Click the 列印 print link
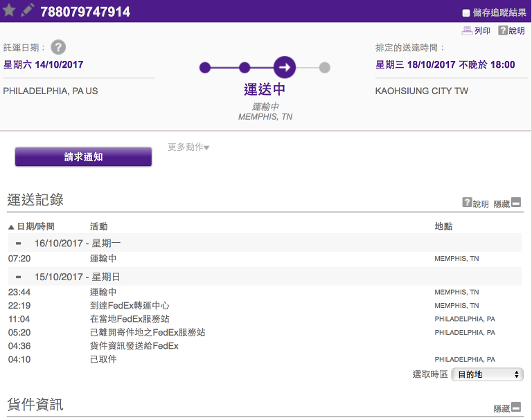Screen dimensions: 532x420 (x=482, y=31)
